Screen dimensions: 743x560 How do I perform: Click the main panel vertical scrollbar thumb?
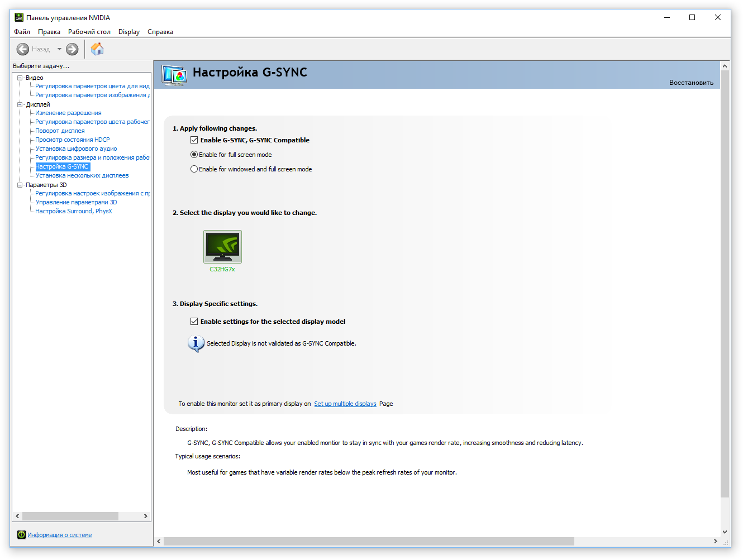coord(725,284)
